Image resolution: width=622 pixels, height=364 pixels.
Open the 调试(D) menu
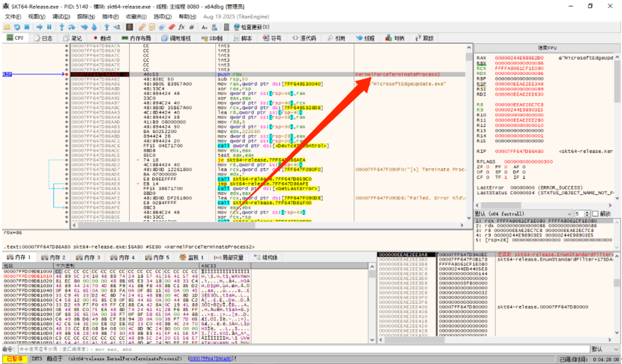pyautogui.click(x=61, y=16)
